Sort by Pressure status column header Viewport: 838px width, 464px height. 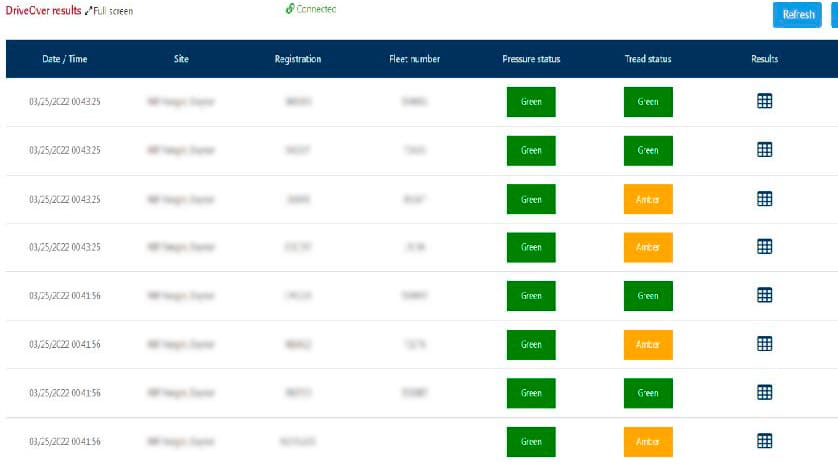[x=531, y=59]
